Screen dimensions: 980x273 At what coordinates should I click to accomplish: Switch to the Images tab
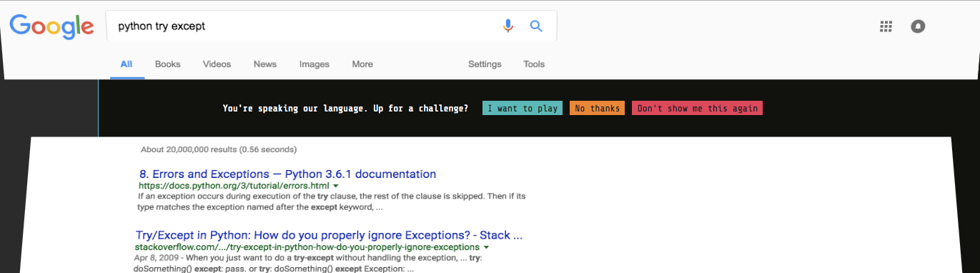coord(315,64)
